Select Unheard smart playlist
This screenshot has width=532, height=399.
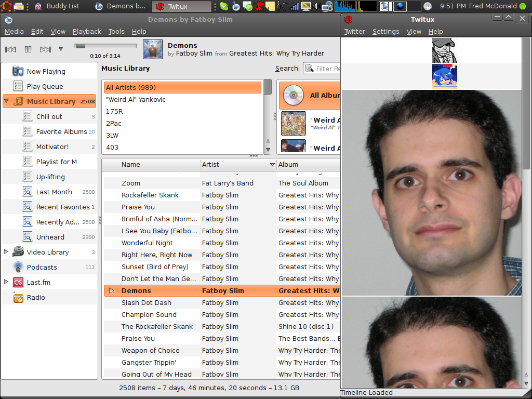[49, 237]
